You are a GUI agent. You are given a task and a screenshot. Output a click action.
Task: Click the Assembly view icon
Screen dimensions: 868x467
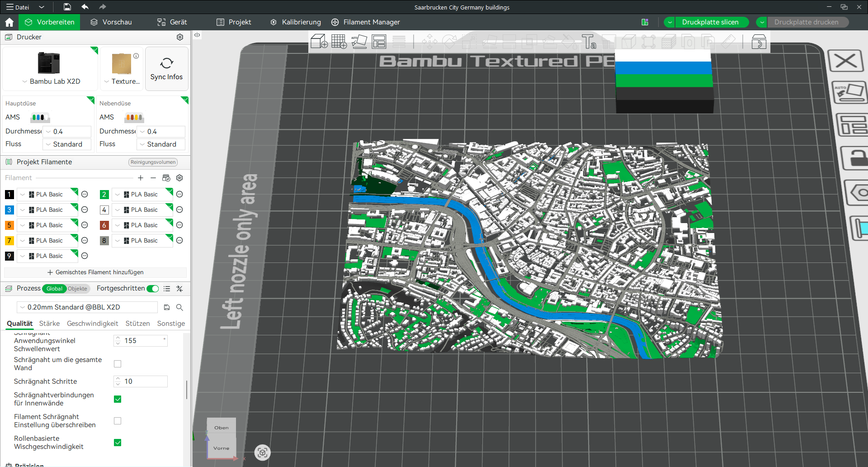759,42
